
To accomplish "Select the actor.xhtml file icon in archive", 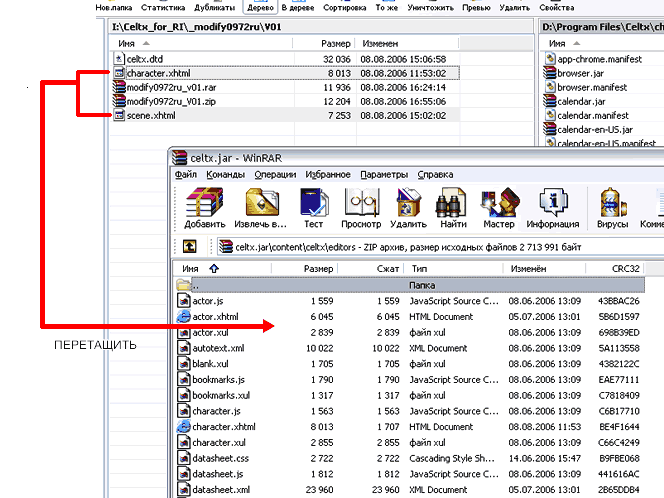I will (x=183, y=316).
